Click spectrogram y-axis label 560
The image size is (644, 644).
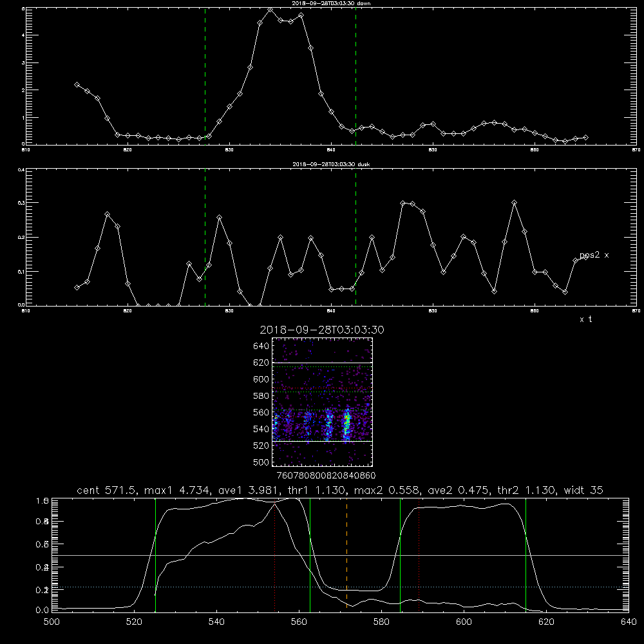[261, 412]
